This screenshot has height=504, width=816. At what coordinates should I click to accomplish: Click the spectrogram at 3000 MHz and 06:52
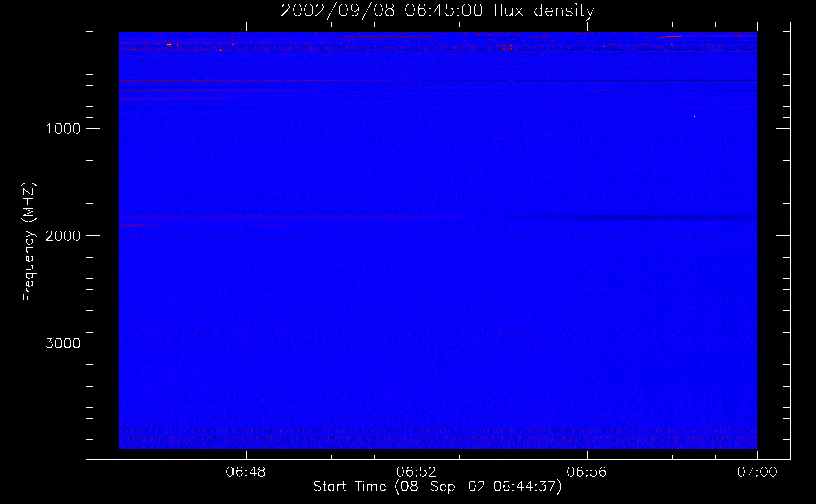[417, 343]
